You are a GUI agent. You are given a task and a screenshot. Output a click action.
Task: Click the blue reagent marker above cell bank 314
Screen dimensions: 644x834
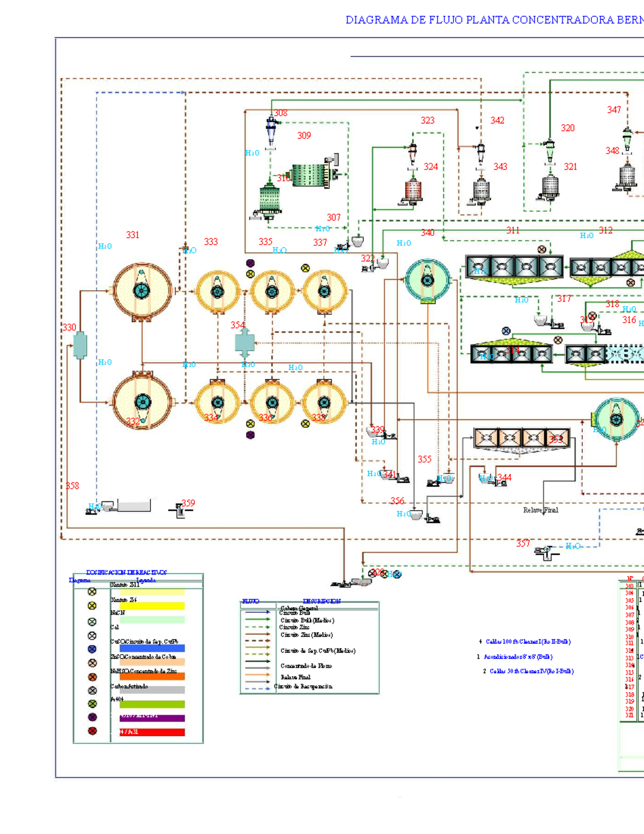(506, 331)
